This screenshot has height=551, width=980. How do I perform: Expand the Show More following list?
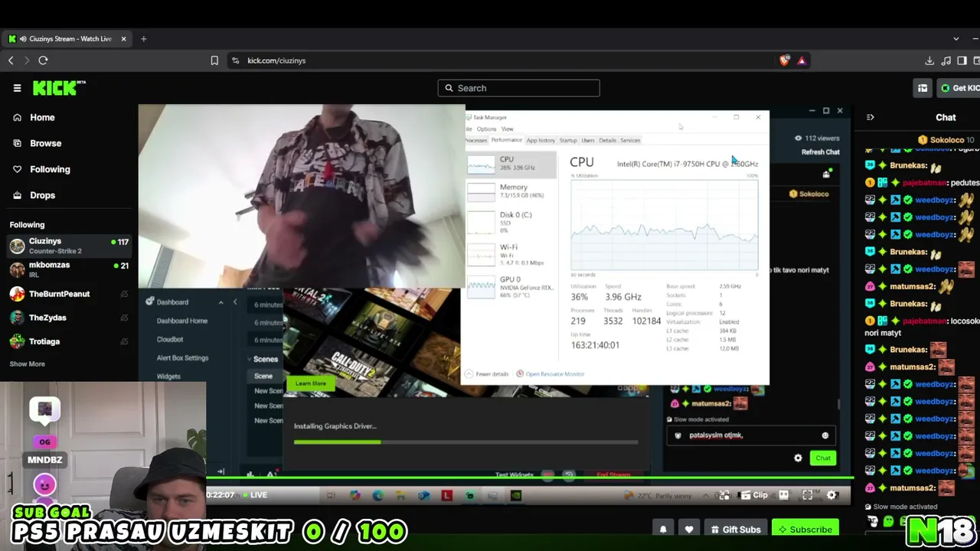point(27,364)
